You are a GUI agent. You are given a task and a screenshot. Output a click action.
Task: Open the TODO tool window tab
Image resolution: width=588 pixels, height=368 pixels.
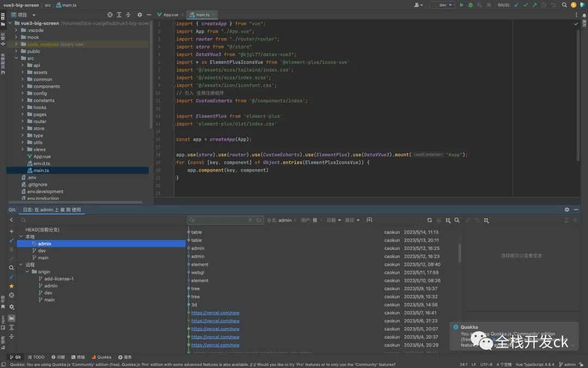36,357
